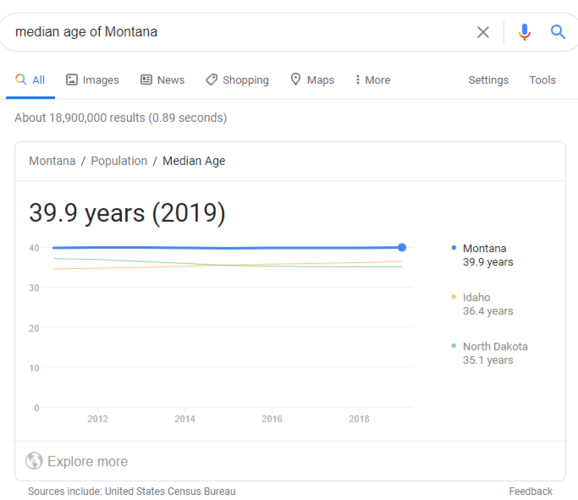Viewport: 578px width, 500px height.
Task: Click the Sources include United States Census Bureau text
Action: pyautogui.click(x=132, y=491)
